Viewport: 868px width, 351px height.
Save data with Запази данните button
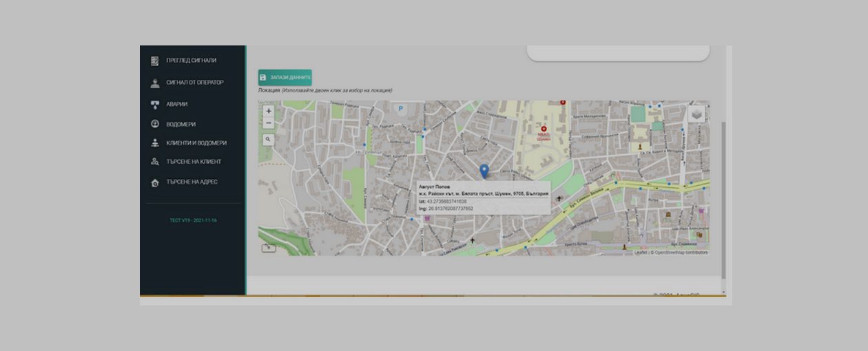pos(285,78)
